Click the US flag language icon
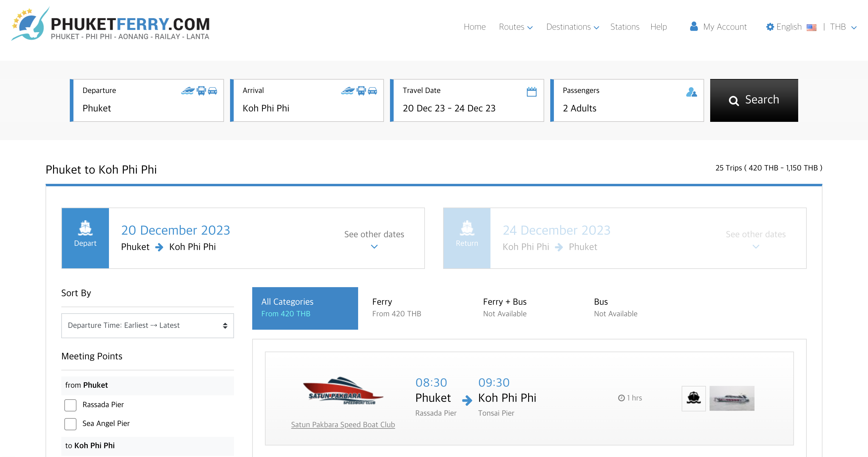 click(811, 27)
